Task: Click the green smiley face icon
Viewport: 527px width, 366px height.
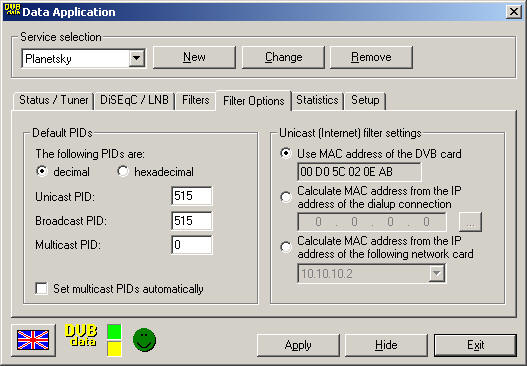Action: coord(144,340)
